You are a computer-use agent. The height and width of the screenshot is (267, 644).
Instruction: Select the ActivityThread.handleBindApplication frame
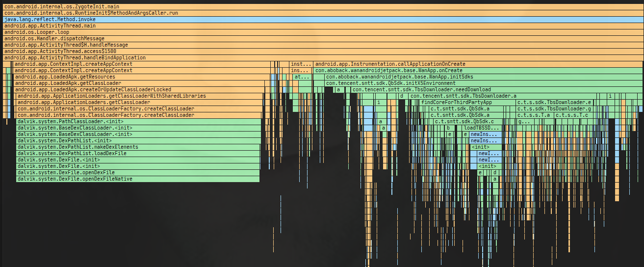click(196, 57)
